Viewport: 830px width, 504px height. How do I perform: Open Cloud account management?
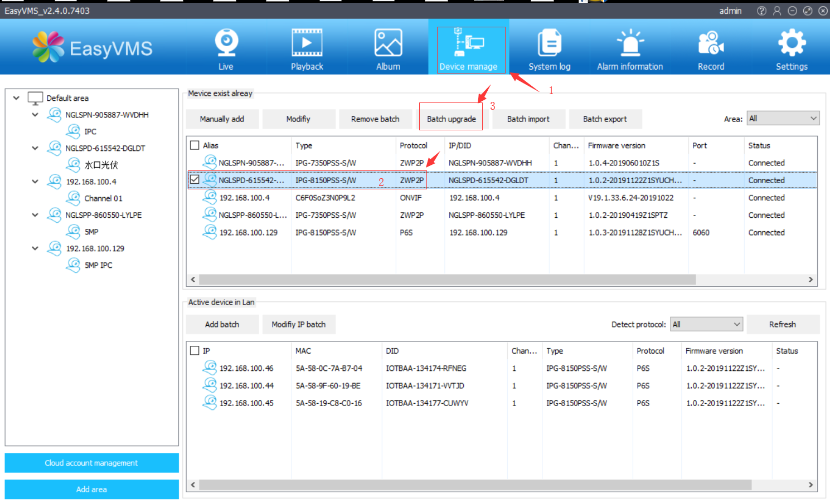[x=91, y=463]
